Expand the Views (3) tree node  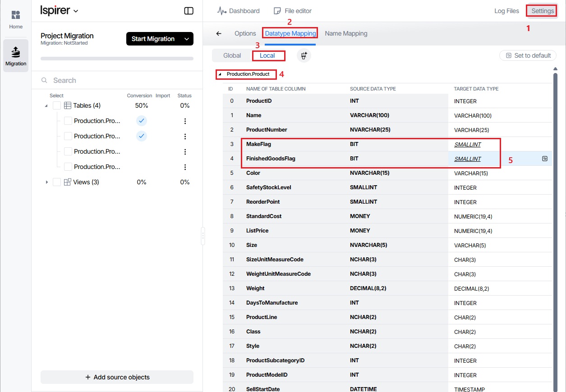click(46, 182)
